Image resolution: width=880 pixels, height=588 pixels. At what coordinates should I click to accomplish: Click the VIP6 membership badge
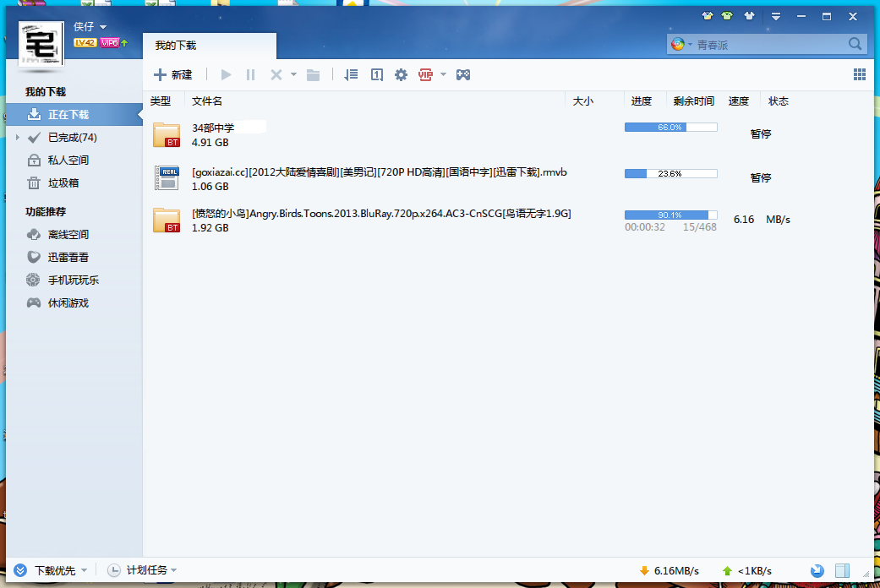click(109, 42)
